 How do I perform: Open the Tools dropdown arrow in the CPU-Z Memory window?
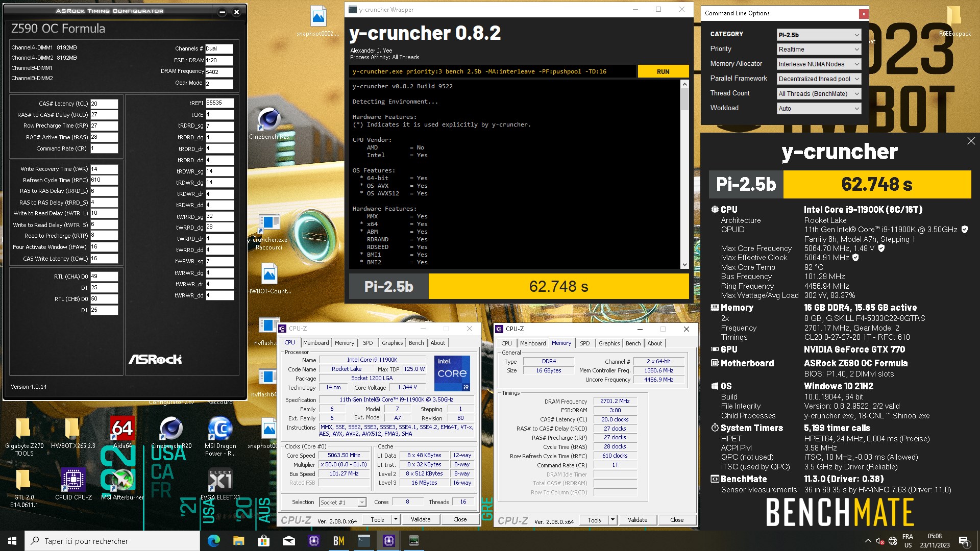click(612, 520)
